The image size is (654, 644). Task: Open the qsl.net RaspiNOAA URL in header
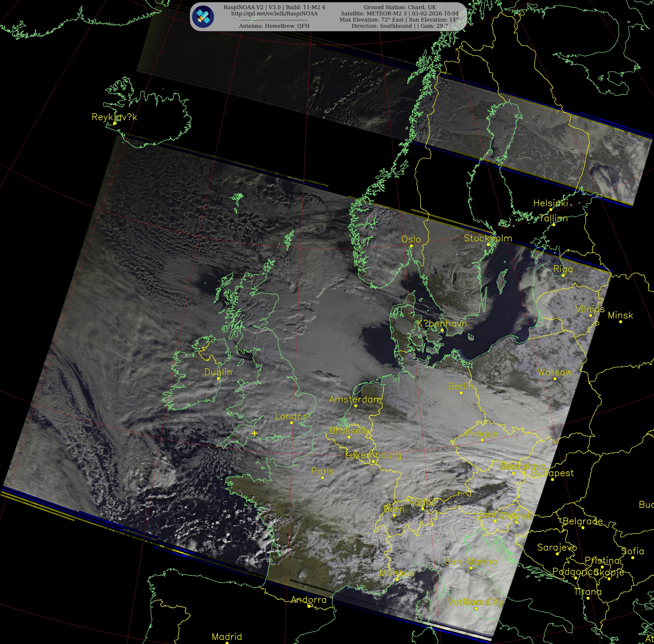pyautogui.click(x=274, y=14)
